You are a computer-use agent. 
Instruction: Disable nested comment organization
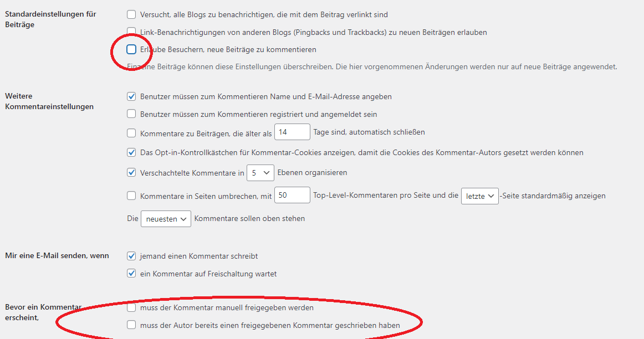(x=131, y=172)
